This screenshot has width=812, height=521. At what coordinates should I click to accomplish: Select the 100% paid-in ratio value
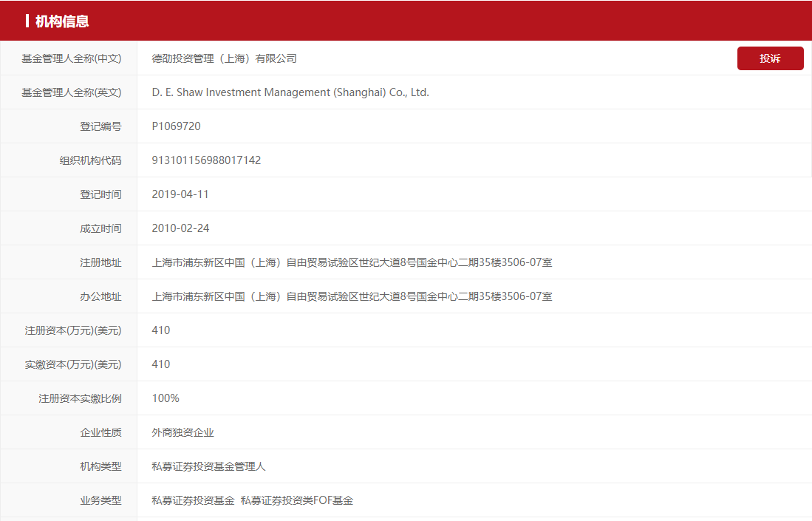pos(166,398)
